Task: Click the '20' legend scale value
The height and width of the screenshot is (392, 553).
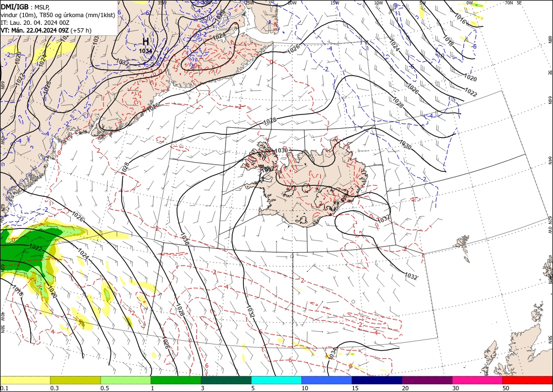Action: (x=405, y=388)
